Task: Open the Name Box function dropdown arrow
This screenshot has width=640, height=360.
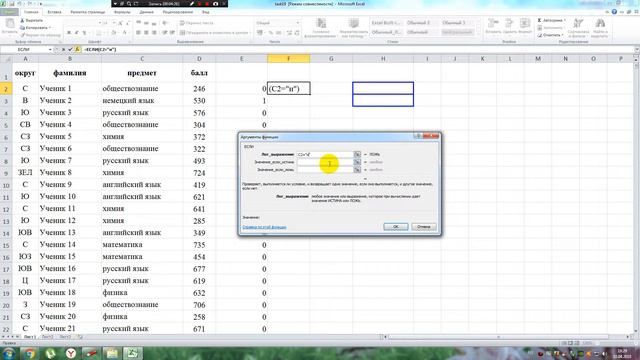Action: [x=50, y=49]
